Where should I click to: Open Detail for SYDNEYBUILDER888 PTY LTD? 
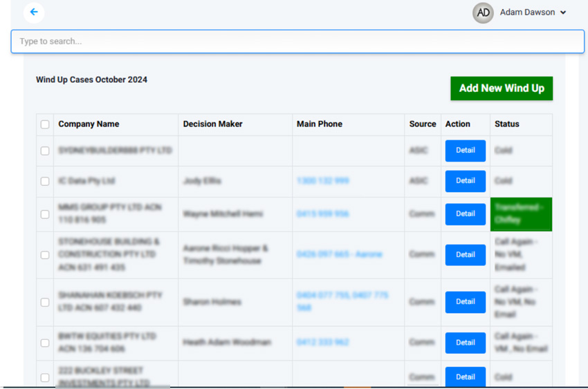pyautogui.click(x=465, y=151)
